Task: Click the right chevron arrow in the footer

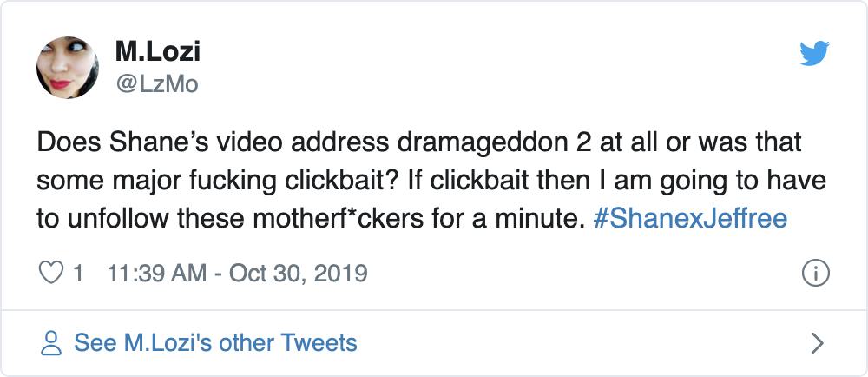Action: point(816,342)
